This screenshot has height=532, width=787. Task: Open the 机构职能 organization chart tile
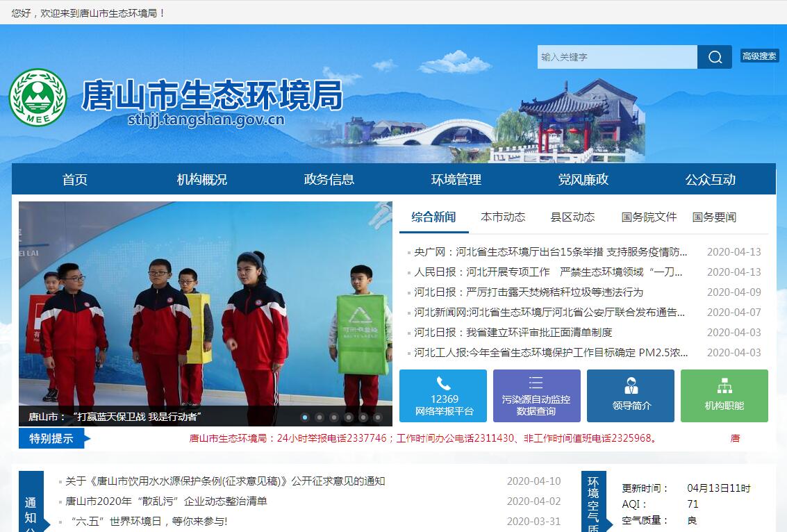(x=724, y=396)
